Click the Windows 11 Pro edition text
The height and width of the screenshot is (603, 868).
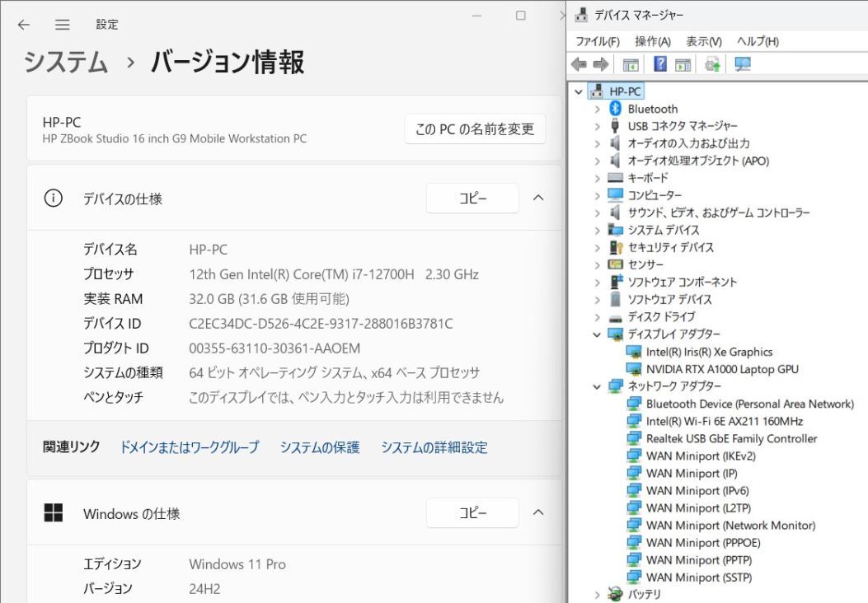[237, 564]
